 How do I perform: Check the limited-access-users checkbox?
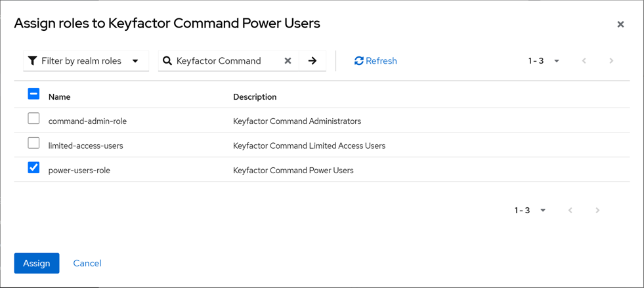[x=33, y=143]
